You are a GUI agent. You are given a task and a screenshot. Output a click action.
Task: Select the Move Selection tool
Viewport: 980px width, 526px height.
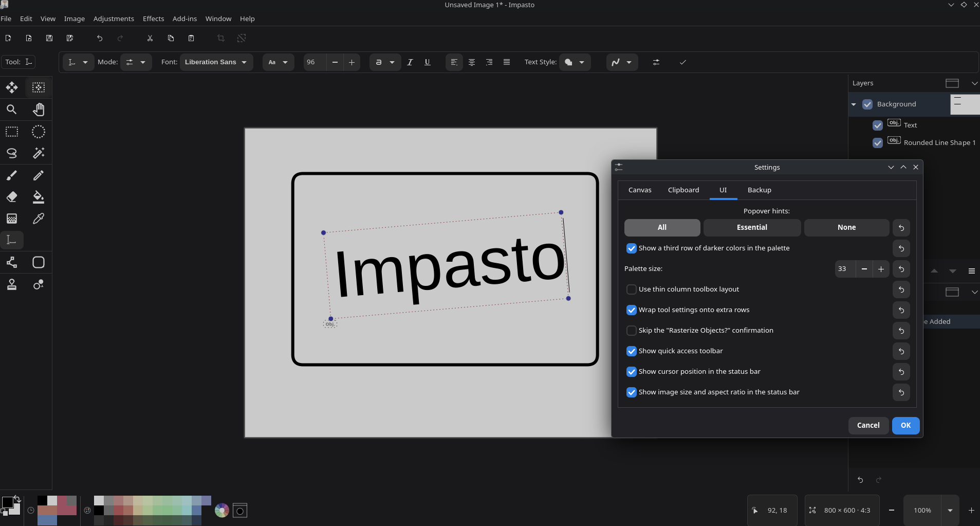39,87
